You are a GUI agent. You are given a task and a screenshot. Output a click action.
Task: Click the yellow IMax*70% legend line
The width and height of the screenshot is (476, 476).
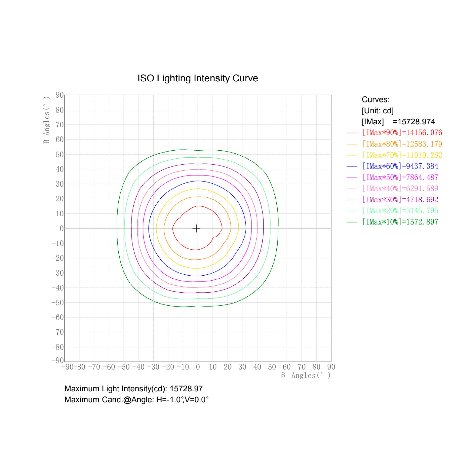point(352,155)
